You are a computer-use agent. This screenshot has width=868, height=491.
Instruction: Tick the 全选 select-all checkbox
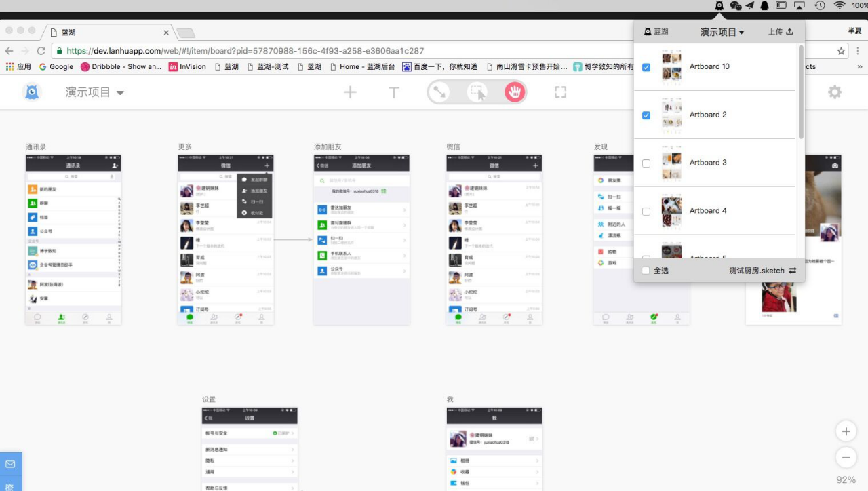(646, 271)
